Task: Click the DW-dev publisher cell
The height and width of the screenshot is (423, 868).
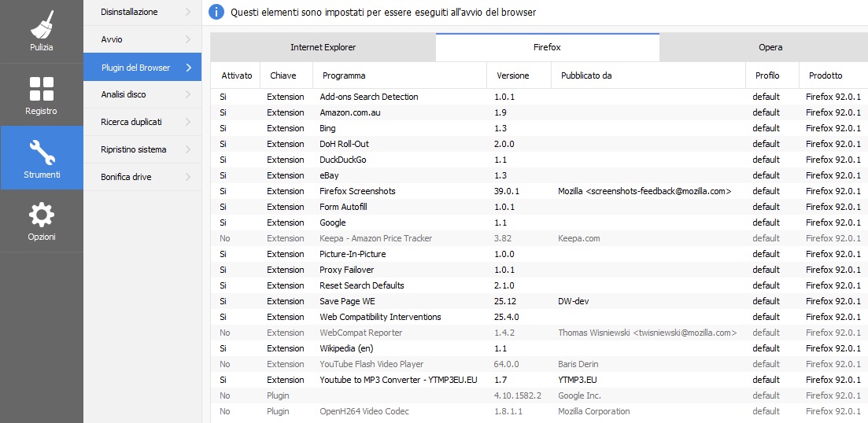Action: point(574,301)
